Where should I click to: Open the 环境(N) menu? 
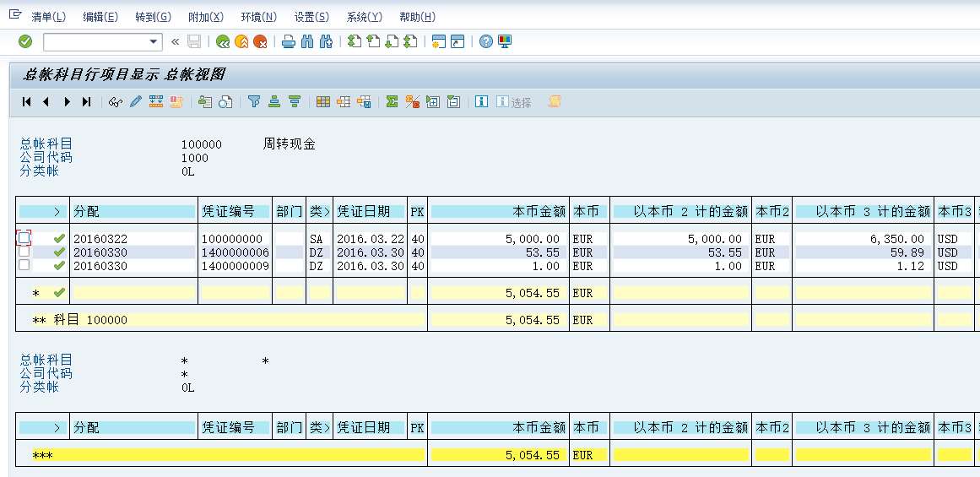click(259, 17)
